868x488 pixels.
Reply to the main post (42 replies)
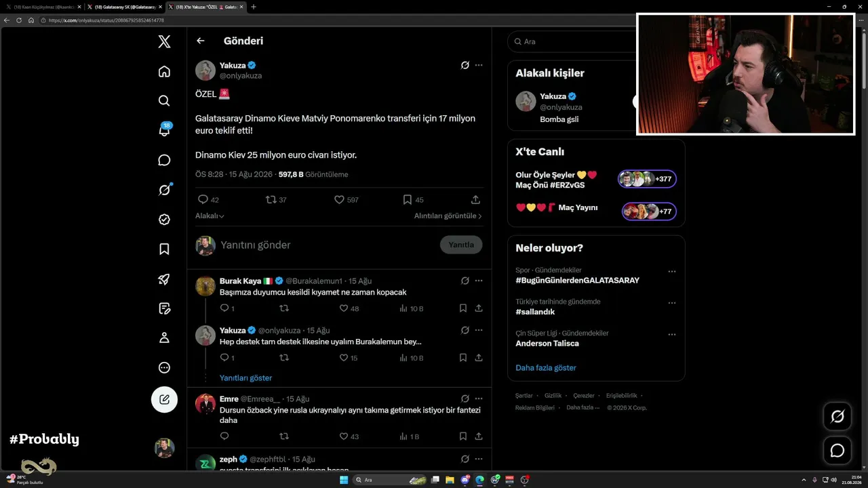click(208, 200)
